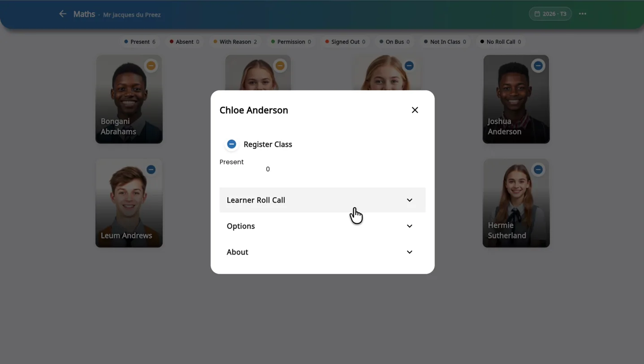
Task: Click the blue Register Class status icon
Action: tap(232, 144)
